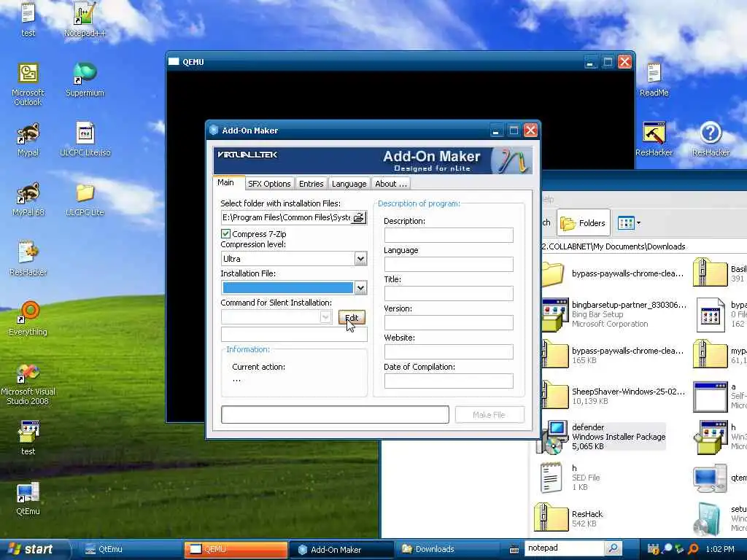Open the ReadMe text file on desktop

(654, 79)
